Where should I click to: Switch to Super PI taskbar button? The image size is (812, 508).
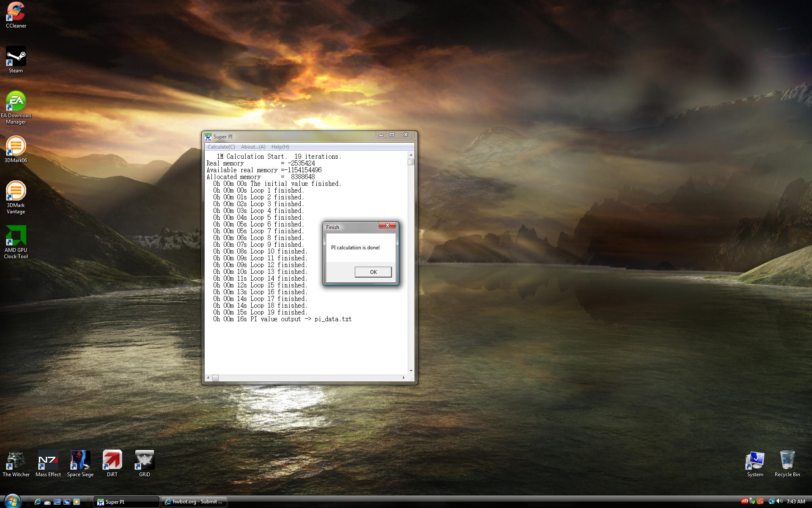pos(126,502)
